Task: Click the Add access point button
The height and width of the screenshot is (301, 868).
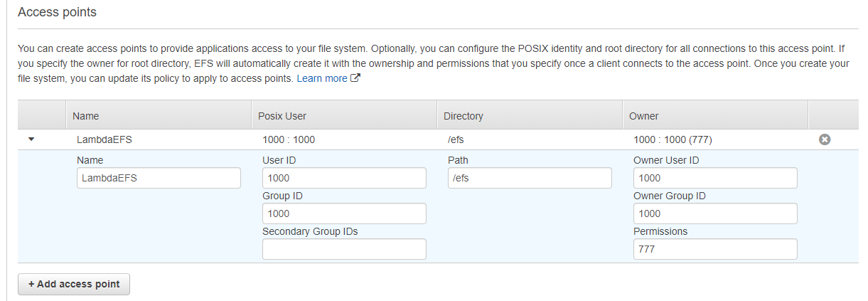Action: point(74,284)
